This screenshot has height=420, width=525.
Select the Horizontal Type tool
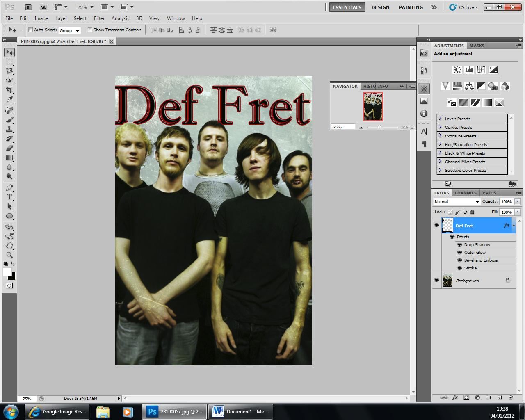[x=9, y=197]
